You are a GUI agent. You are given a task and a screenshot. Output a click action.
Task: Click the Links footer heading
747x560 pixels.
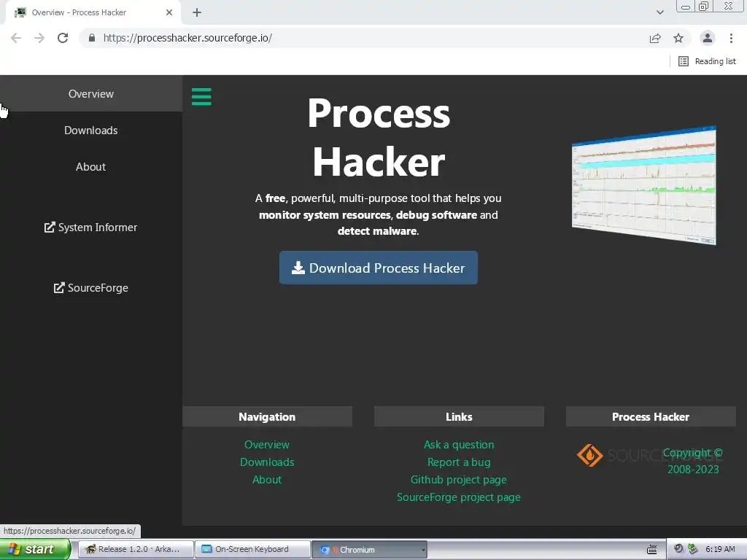click(x=459, y=416)
